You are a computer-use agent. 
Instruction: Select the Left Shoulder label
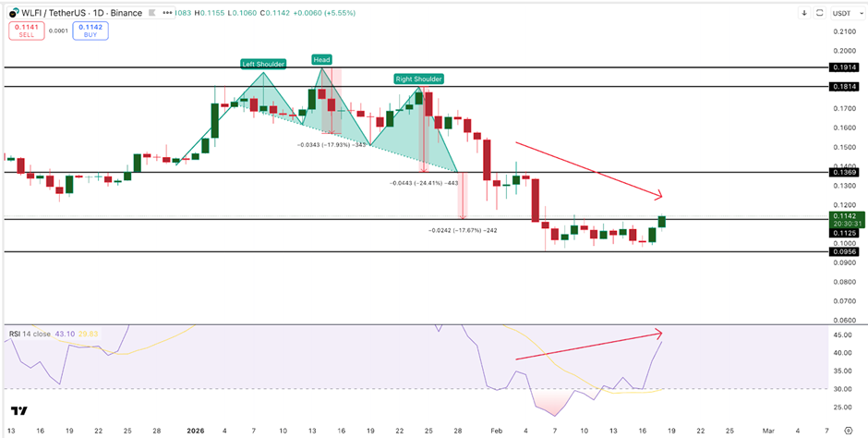point(263,65)
